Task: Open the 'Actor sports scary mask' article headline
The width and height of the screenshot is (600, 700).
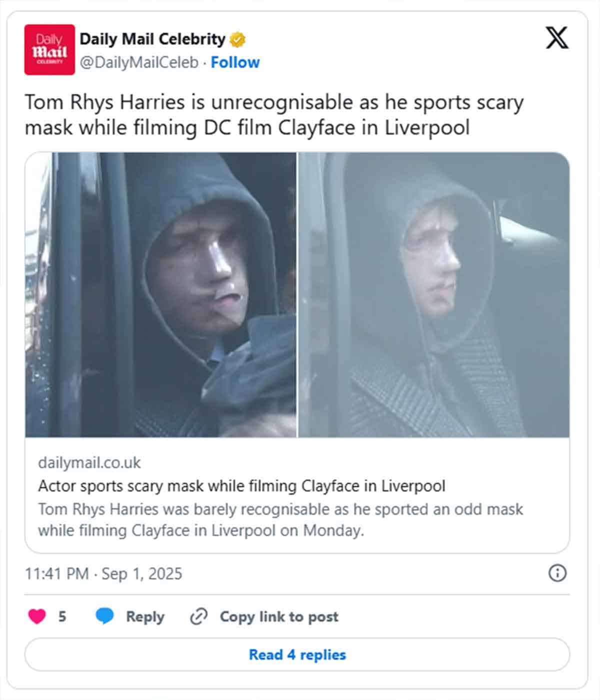Action: (241, 486)
